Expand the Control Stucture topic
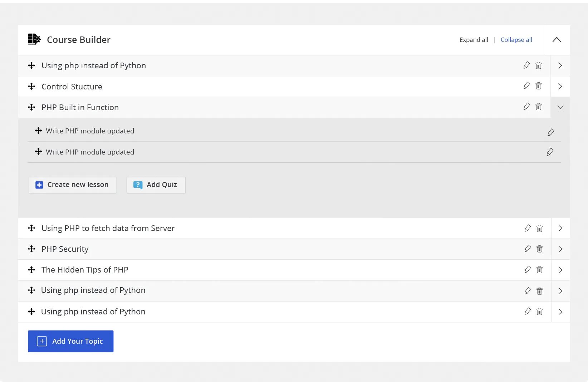 (560, 87)
